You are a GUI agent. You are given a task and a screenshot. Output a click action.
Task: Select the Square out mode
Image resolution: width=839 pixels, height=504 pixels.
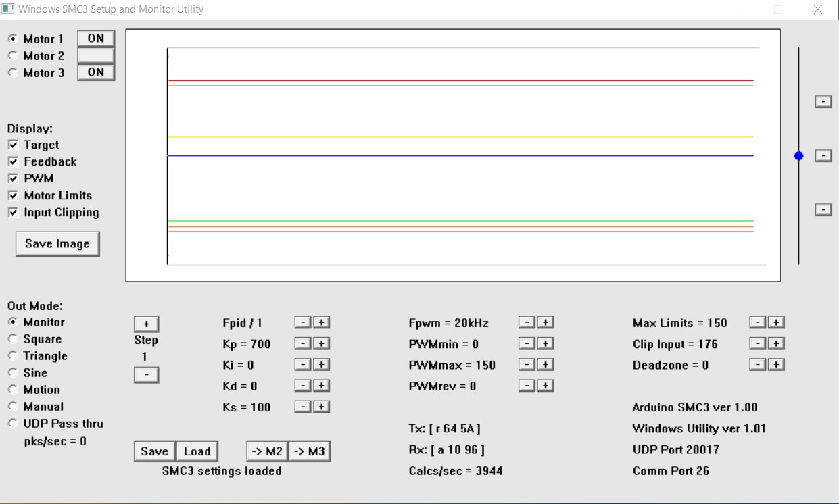pyautogui.click(x=12, y=339)
